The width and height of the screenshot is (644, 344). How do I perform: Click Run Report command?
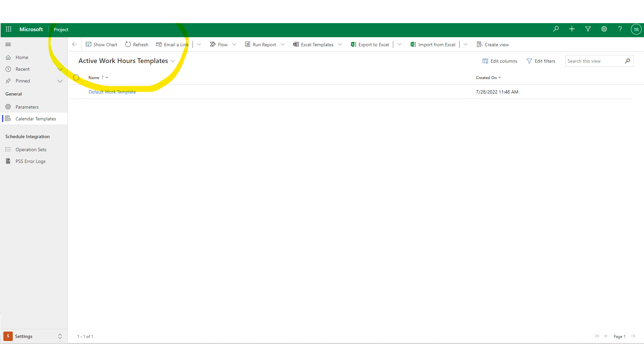[x=260, y=45]
